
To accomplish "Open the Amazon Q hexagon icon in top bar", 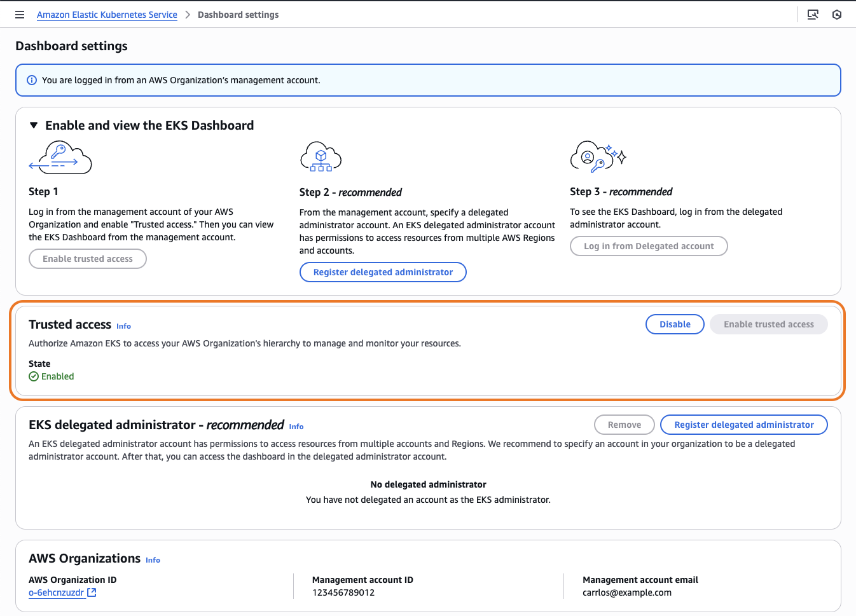I will [837, 14].
